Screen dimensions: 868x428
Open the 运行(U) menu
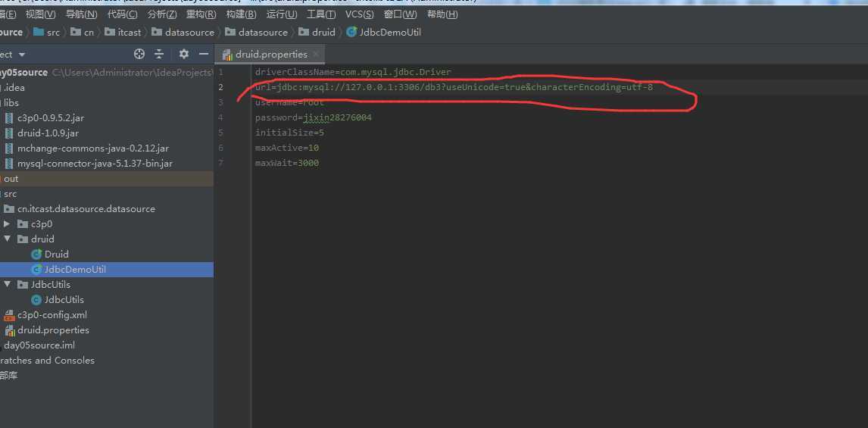point(281,14)
